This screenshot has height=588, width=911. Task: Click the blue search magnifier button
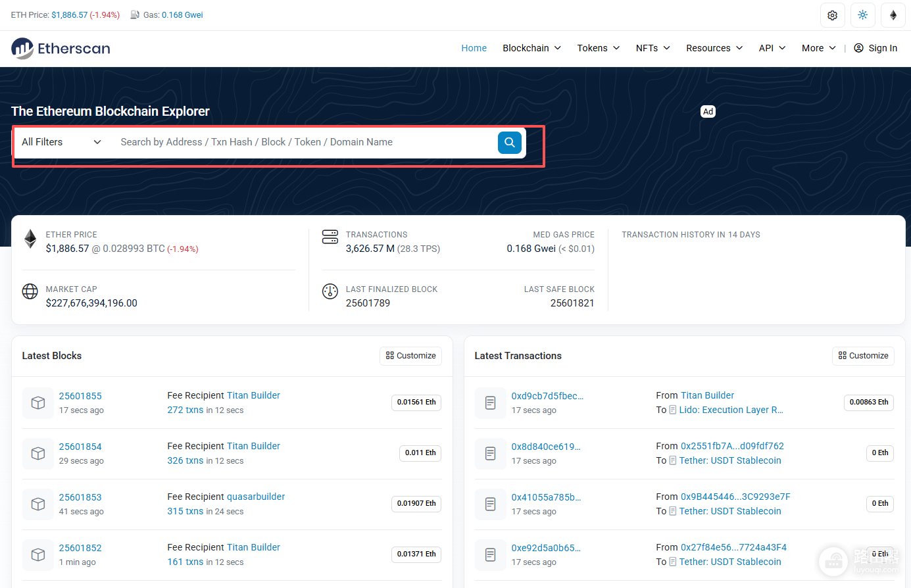pyautogui.click(x=510, y=142)
